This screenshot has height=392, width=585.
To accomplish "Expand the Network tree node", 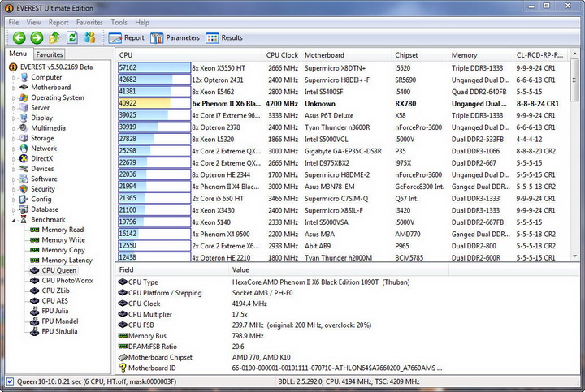I will (14, 149).
